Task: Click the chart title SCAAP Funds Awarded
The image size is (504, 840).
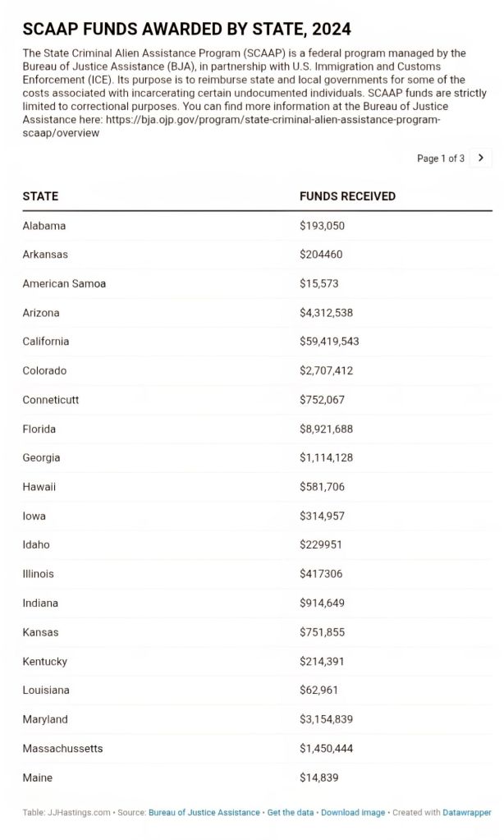Action: point(186,29)
